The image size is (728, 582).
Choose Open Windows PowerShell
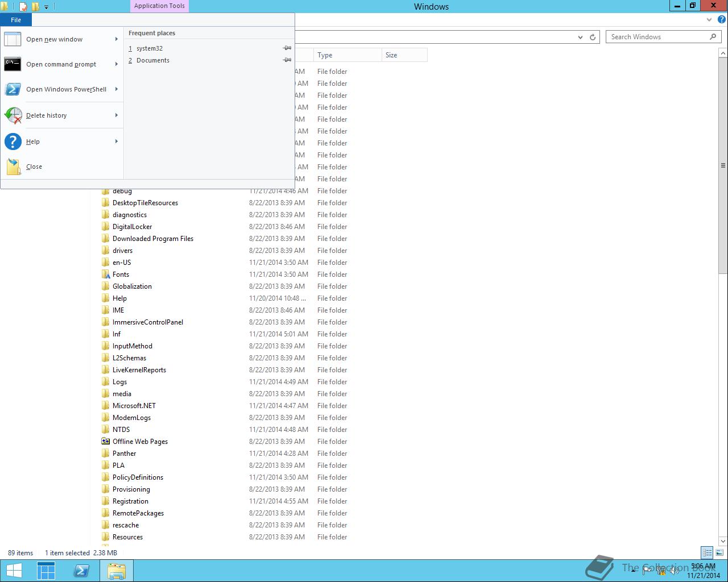pos(62,89)
